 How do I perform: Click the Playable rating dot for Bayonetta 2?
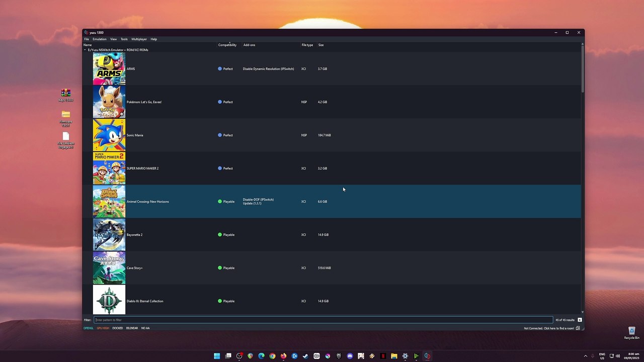[220, 235]
